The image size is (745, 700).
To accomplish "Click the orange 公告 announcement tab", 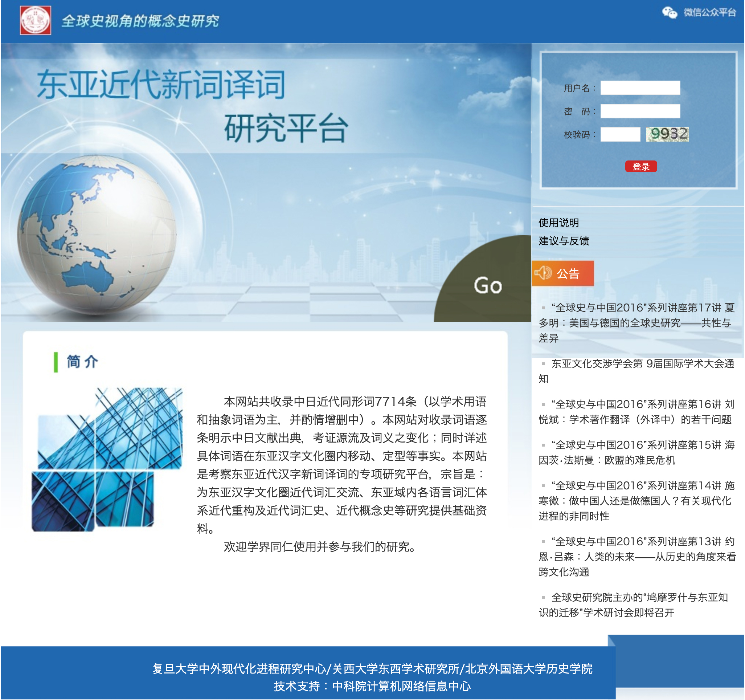I will point(562,273).
